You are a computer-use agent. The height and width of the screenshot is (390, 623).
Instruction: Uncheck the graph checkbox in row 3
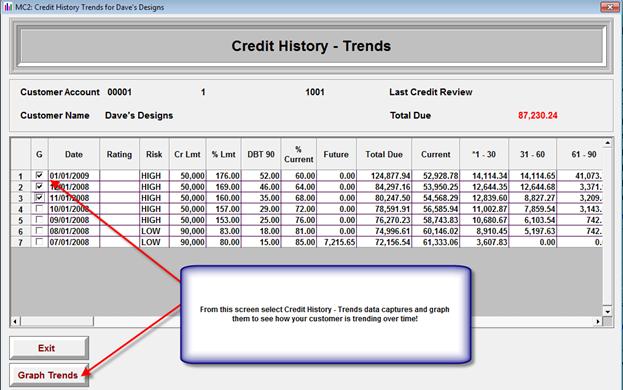point(39,197)
